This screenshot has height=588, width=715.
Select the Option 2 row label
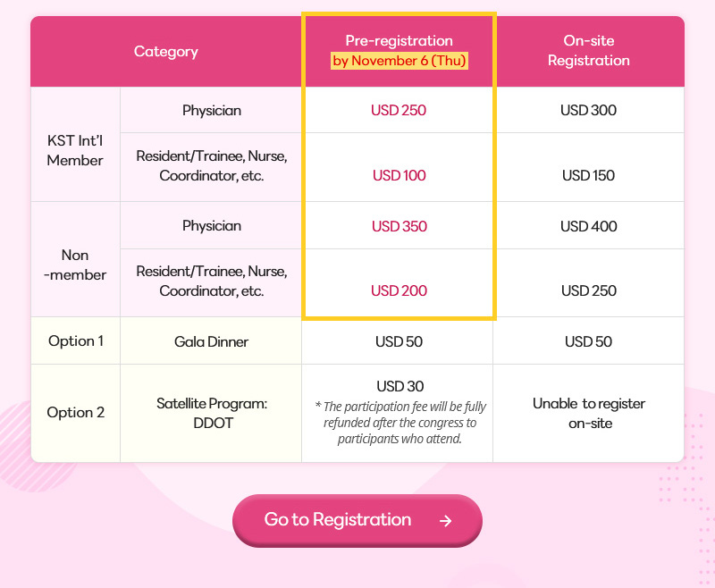(x=75, y=413)
